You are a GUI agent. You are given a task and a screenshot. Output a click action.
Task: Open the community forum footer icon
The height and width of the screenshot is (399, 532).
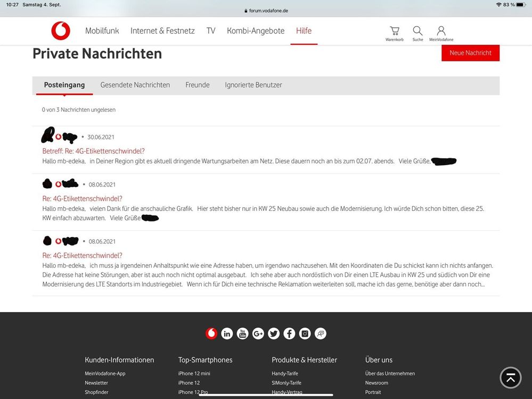tap(321, 333)
